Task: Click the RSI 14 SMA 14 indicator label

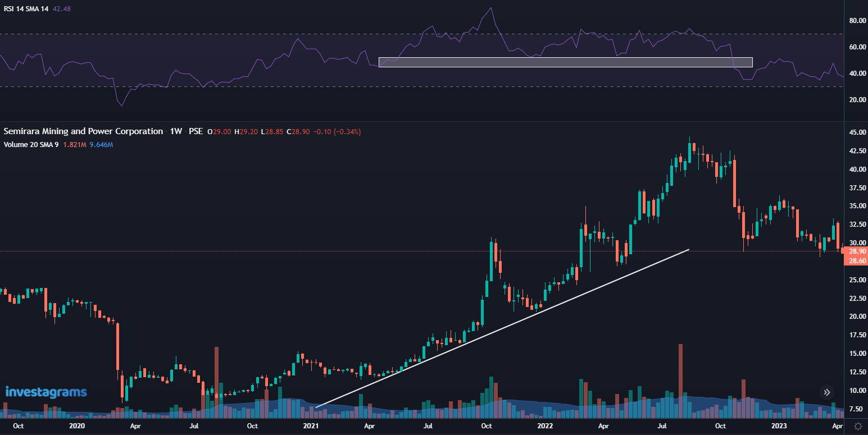Action: click(26, 9)
